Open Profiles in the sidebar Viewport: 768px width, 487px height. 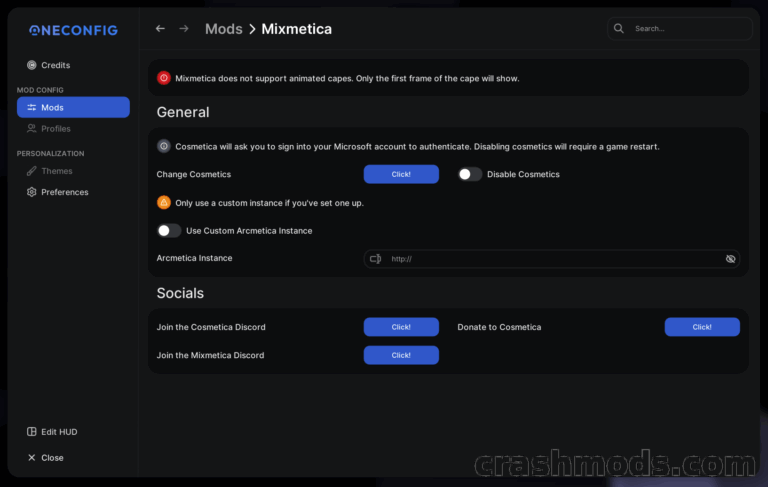[x=48, y=128]
